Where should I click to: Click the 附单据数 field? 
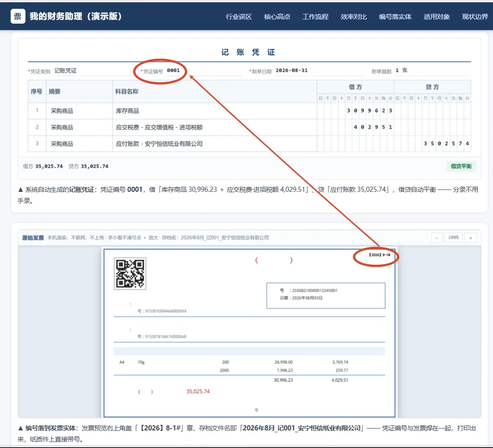tap(432, 71)
